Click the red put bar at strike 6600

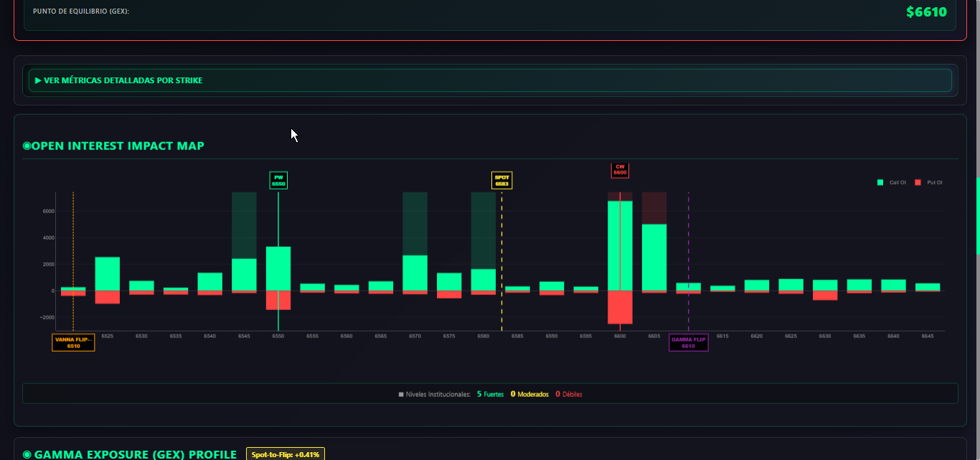[620, 307]
